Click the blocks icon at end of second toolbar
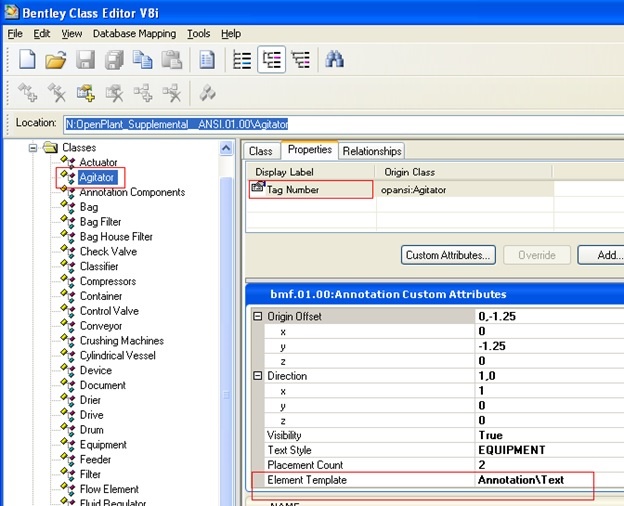Image resolution: width=624 pixels, height=506 pixels. pyautogui.click(x=207, y=92)
